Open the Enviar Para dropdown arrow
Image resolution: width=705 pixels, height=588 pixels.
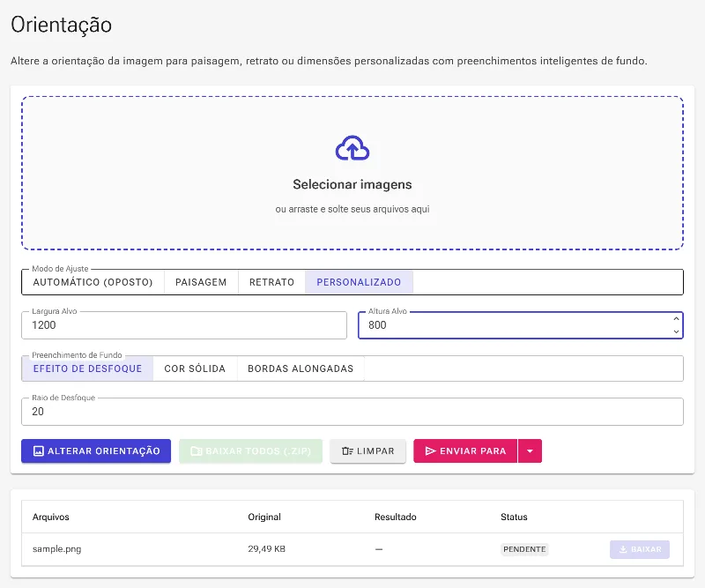[531, 450]
